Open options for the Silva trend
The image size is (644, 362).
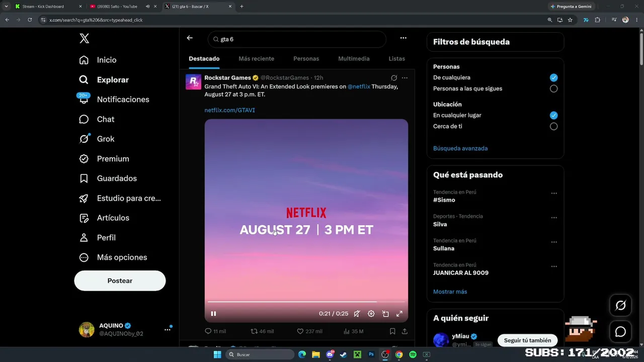[554, 218]
